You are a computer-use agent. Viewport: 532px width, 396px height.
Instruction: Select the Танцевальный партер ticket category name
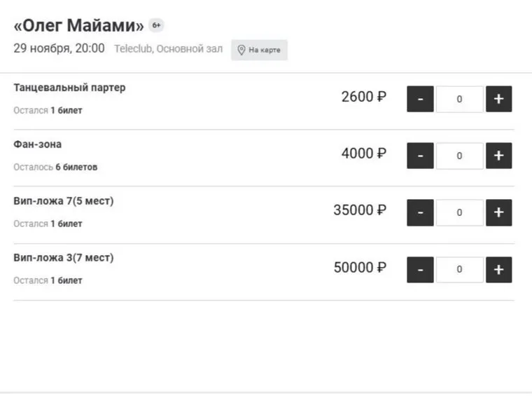[69, 88]
